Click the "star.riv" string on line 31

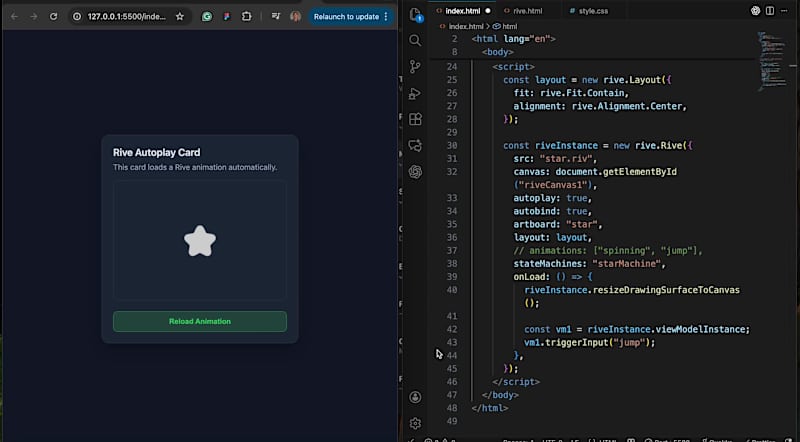point(565,159)
